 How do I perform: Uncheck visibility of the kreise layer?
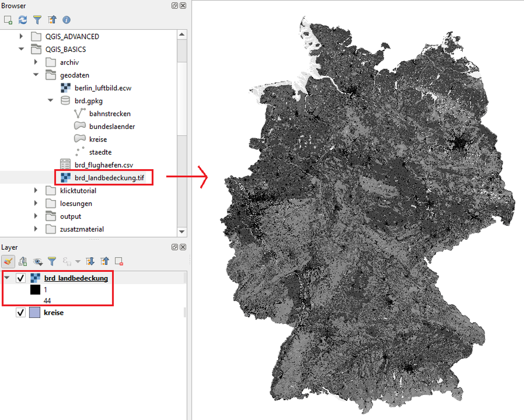click(x=20, y=312)
